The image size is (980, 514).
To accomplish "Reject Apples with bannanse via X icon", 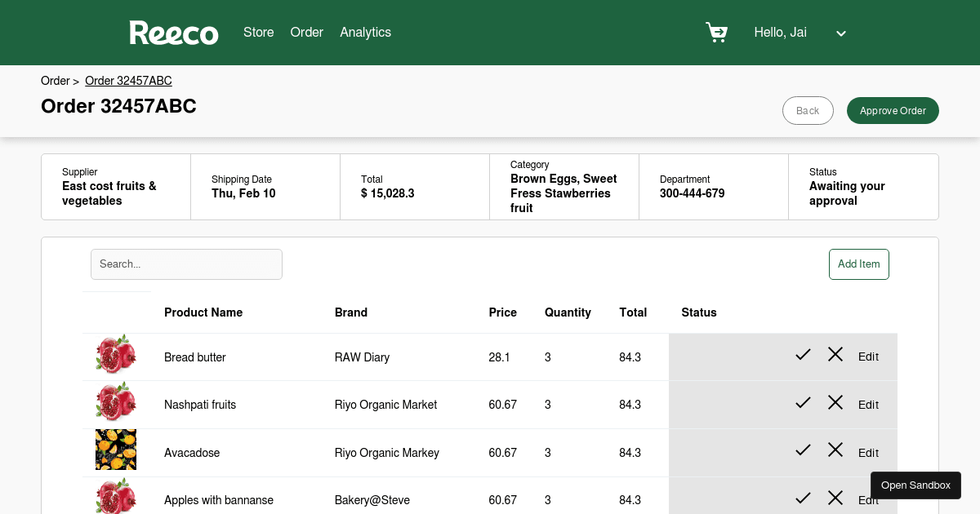I will (x=835, y=498).
